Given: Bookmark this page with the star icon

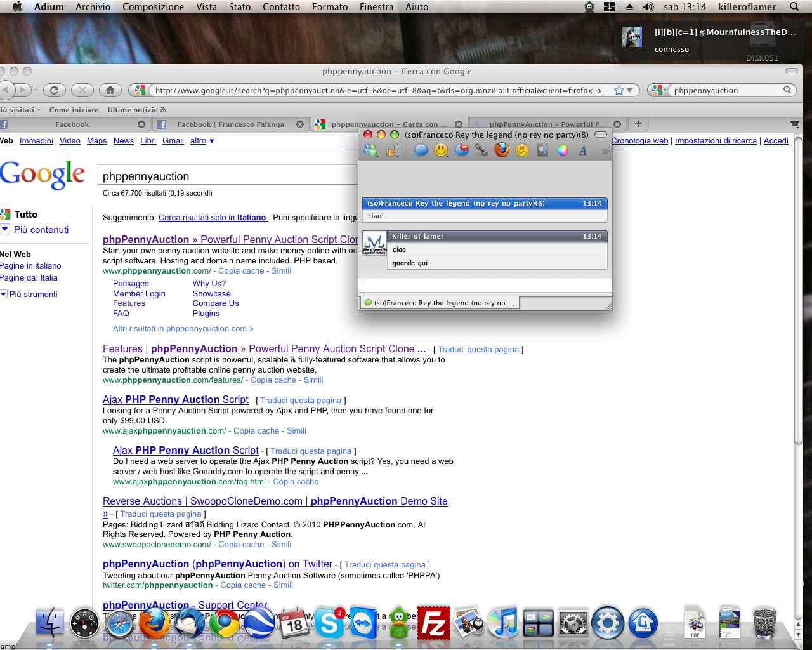Looking at the screenshot, I should 619,90.
